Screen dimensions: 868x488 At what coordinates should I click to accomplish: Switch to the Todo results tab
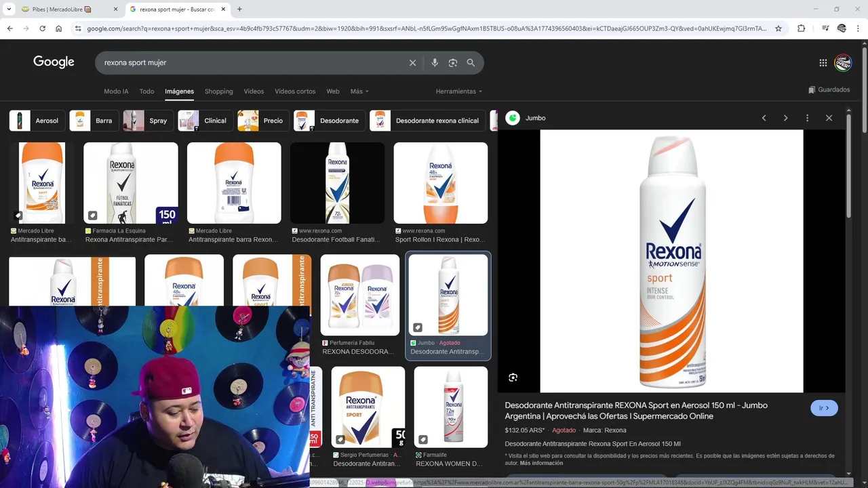click(x=146, y=91)
